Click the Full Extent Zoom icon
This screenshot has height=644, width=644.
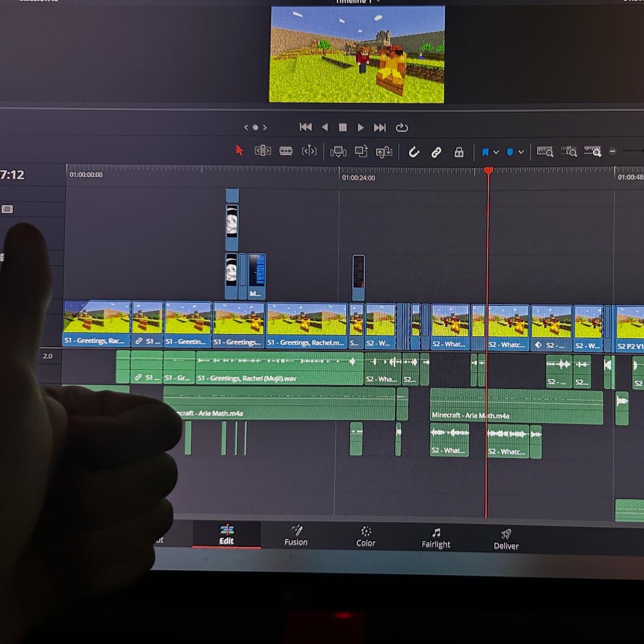click(x=545, y=152)
